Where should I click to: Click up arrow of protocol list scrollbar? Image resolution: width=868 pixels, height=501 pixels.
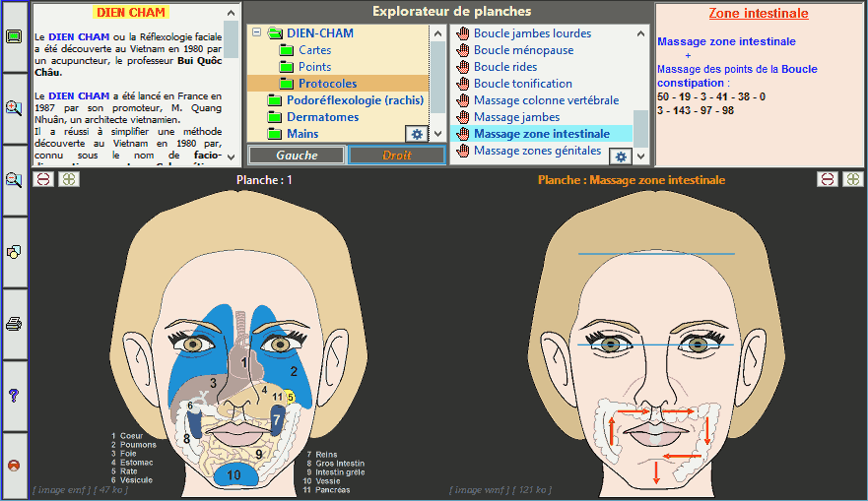point(640,33)
